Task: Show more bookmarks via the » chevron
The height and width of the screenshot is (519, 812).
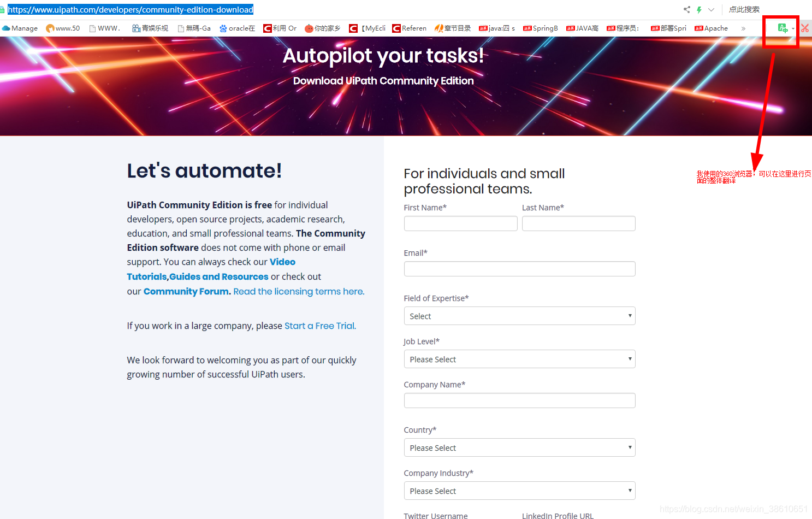Action: click(x=743, y=28)
